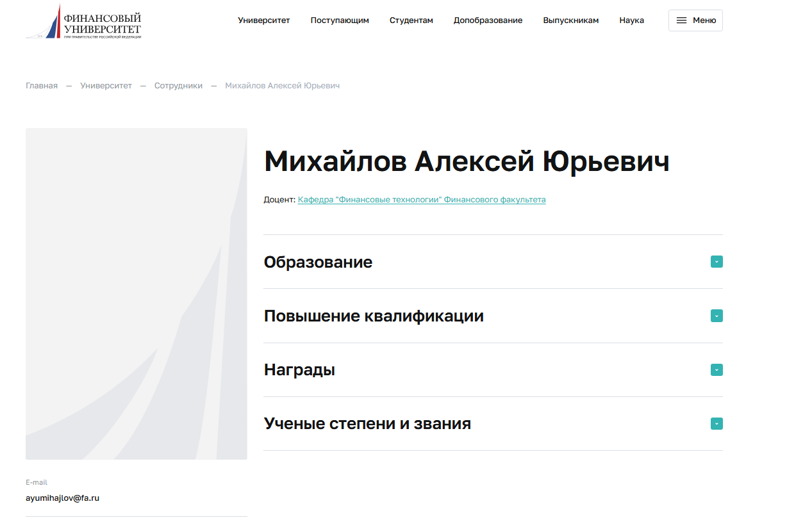
Task: Click chevron icon for Ученые степени и звания
Action: coord(717,424)
